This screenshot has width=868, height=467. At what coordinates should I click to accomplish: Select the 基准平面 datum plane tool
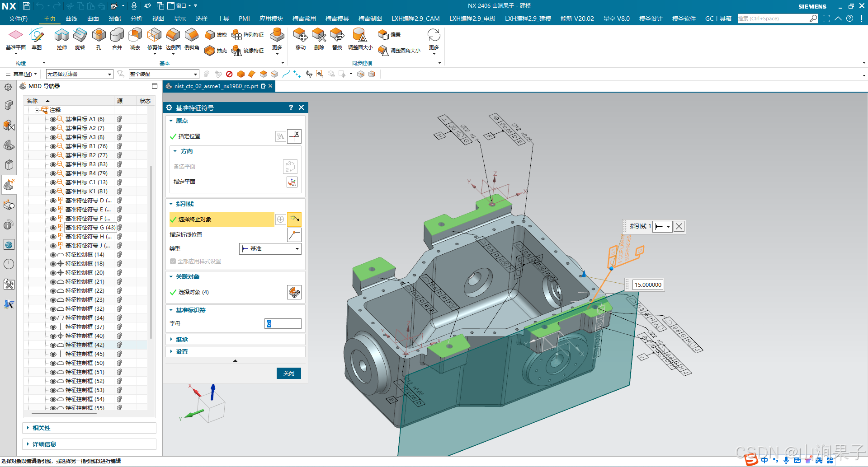(16, 39)
